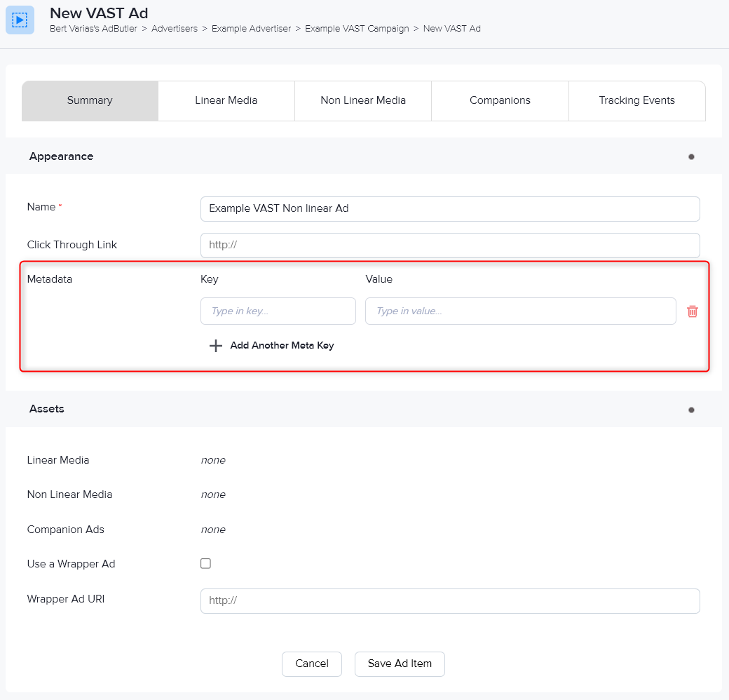Click the Wrapper Ad URI input field
This screenshot has height=700, width=729.
point(450,600)
